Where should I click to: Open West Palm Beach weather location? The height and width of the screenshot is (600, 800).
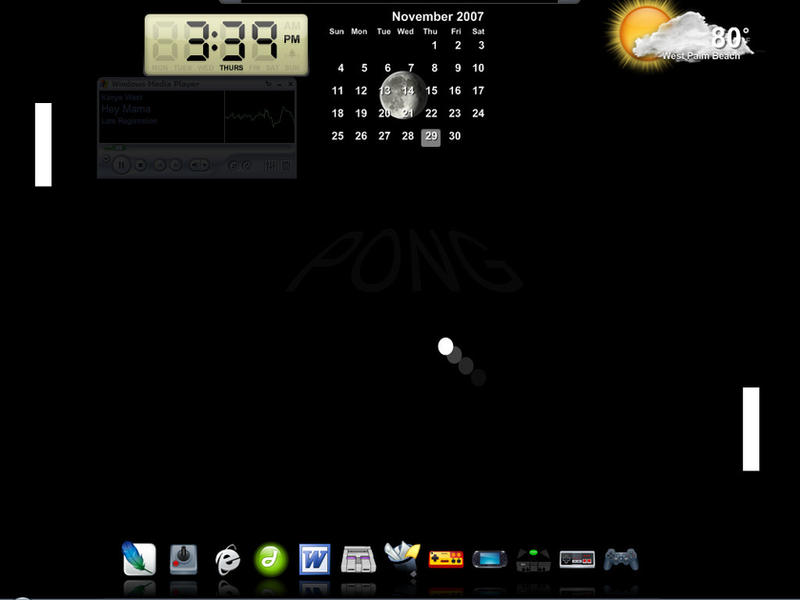[701, 56]
